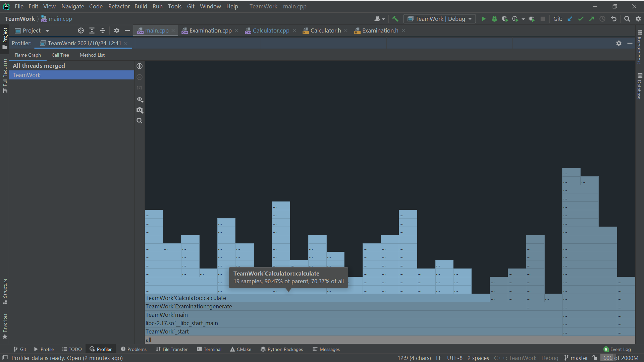Open the Terminal tool window
This screenshot has height=362, width=644.
tap(209, 349)
